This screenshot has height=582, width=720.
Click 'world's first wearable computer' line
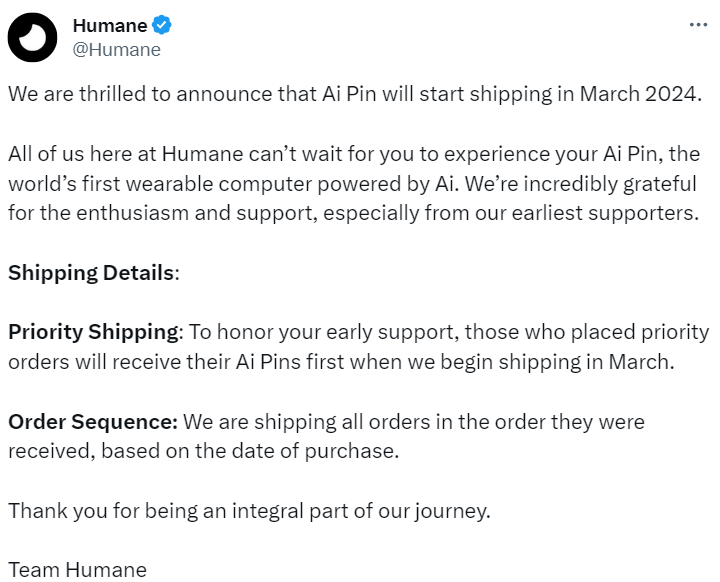tap(352, 184)
